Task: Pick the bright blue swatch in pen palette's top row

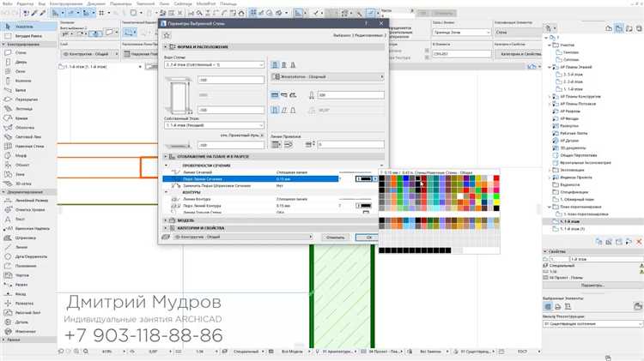Action: coord(406,178)
